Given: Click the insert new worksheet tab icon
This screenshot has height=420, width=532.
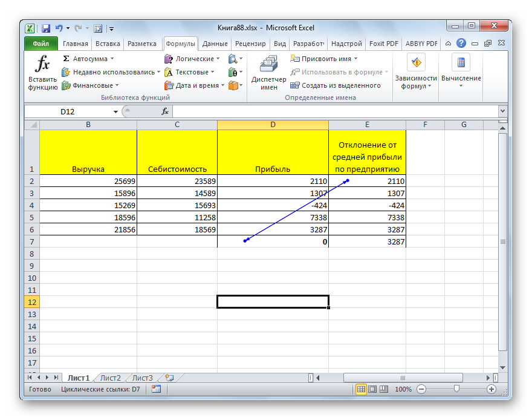Looking at the screenshot, I should point(169,378).
